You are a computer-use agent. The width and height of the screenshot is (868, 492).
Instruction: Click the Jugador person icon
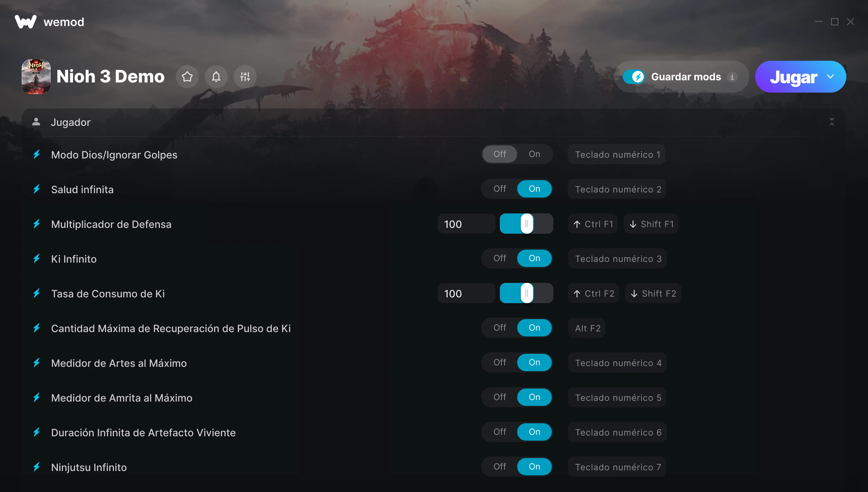coord(36,122)
